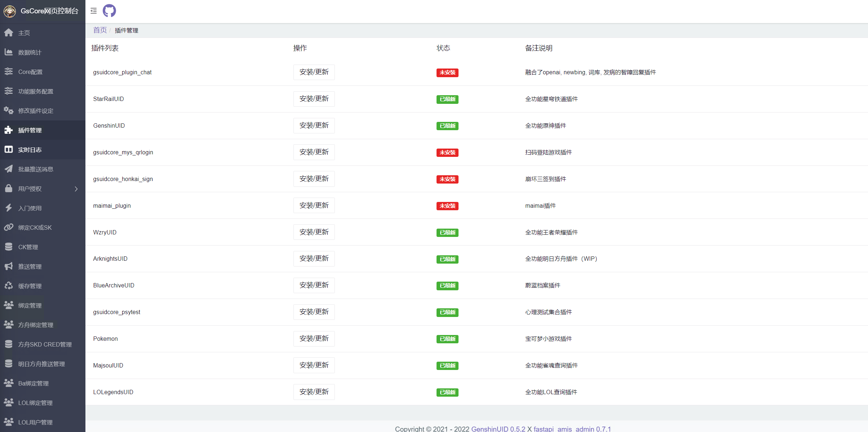Click the puzzle icon beside 插件管理
Screen dimensions: 868x432
[x=9, y=130]
